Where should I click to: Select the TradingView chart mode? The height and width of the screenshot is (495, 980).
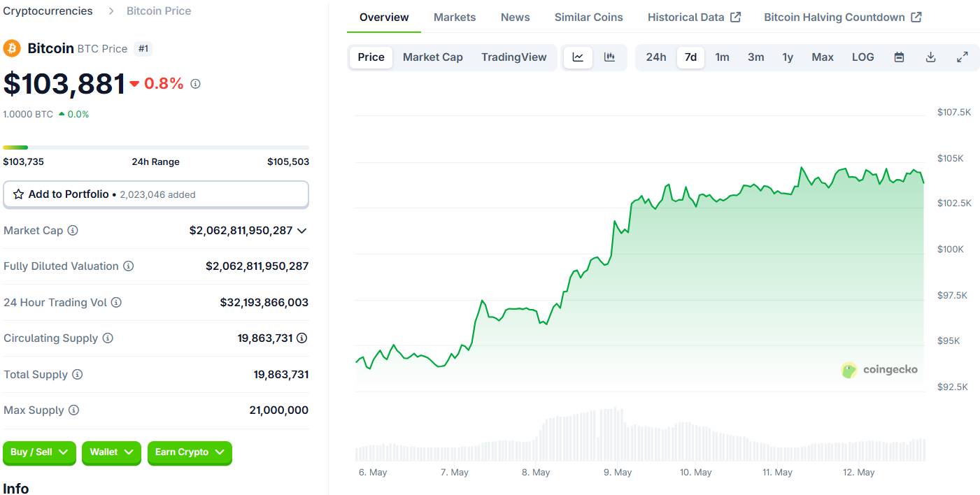click(x=514, y=57)
